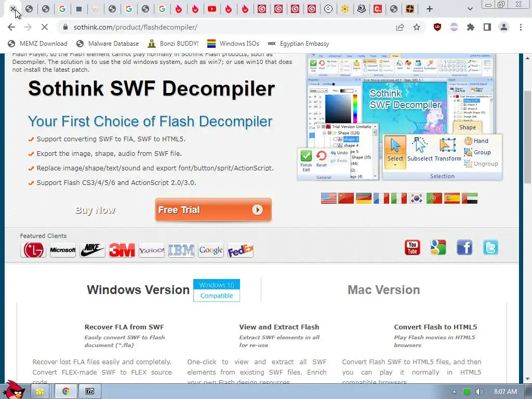Click the scrollbar down arrow
This screenshot has width=532, height=399.
point(527,379)
